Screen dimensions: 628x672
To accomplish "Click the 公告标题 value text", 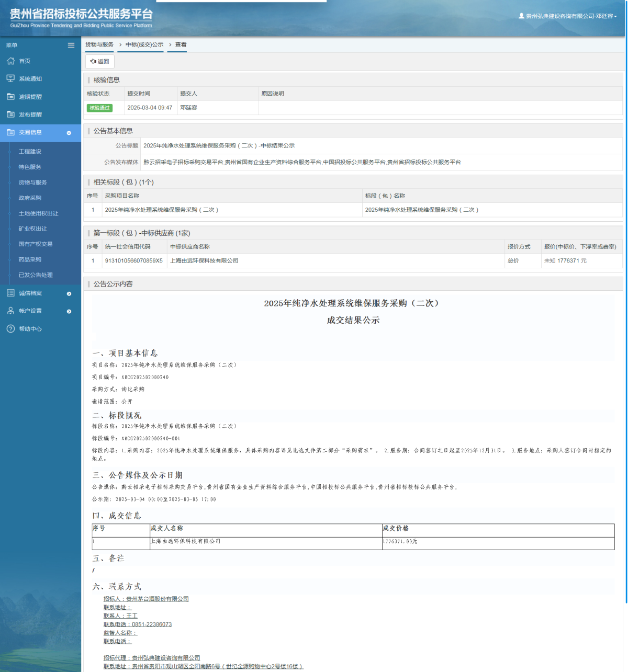I will (x=219, y=146).
